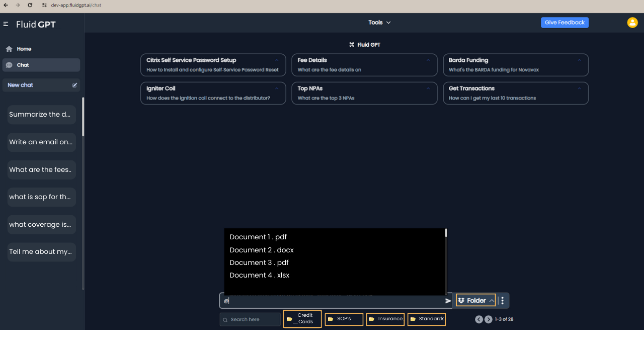The width and height of the screenshot is (644, 362).
Task: Click the browser back arrow
Action: [6, 5]
